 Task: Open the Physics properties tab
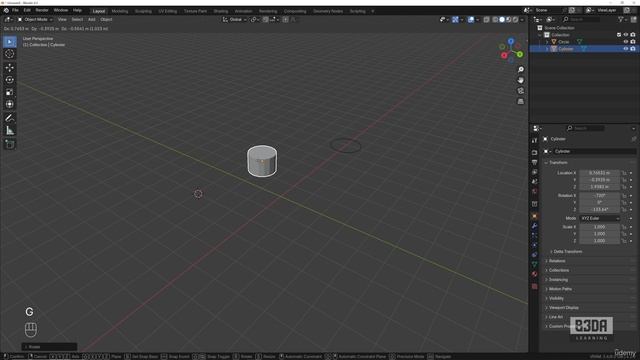(x=535, y=245)
